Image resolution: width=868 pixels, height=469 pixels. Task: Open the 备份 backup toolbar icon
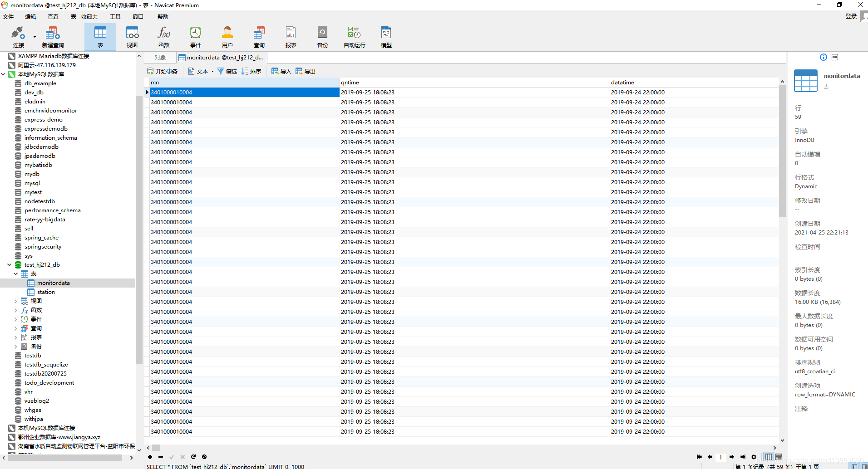point(323,37)
